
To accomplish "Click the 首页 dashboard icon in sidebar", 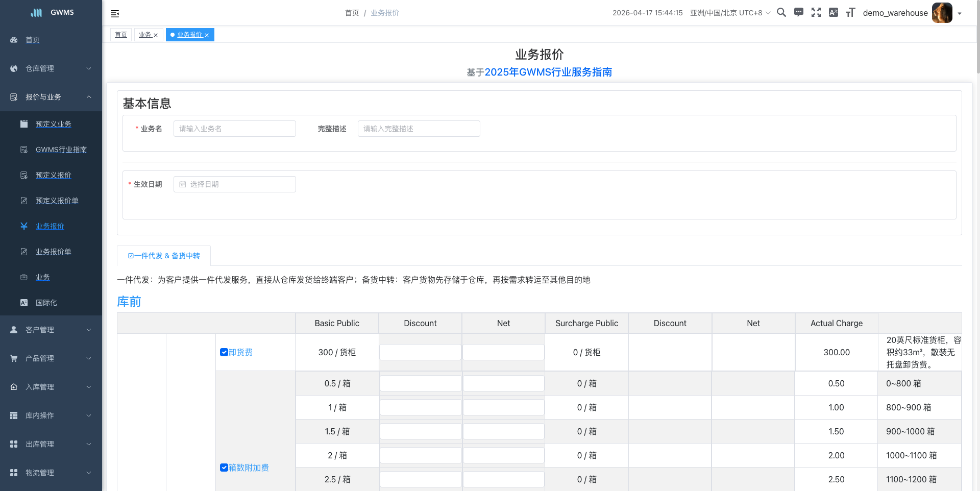I will (14, 40).
